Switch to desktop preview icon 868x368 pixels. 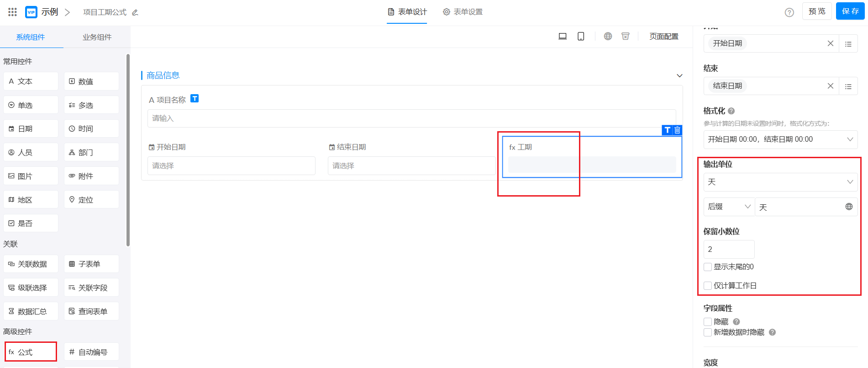(563, 37)
